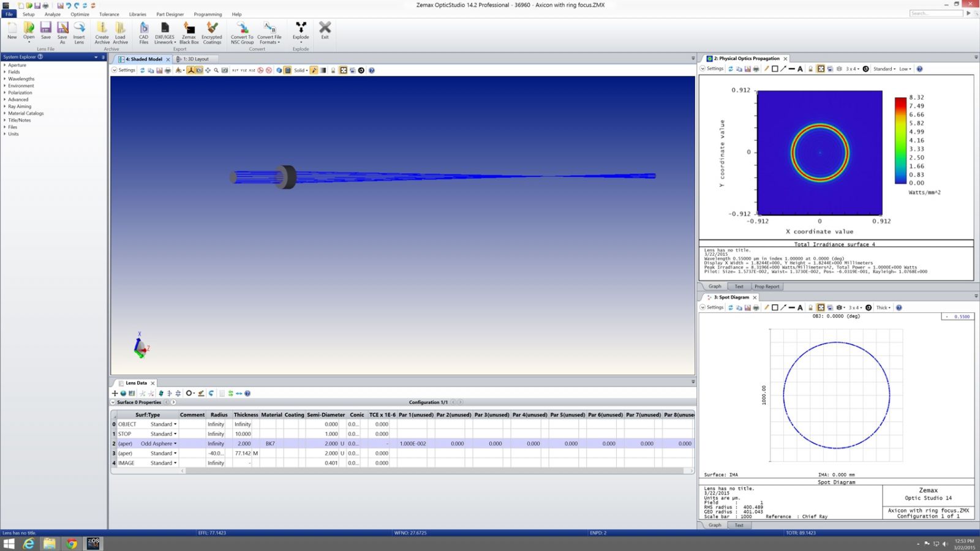
Task: Open the Analyze ribbon tab
Action: click(53, 14)
